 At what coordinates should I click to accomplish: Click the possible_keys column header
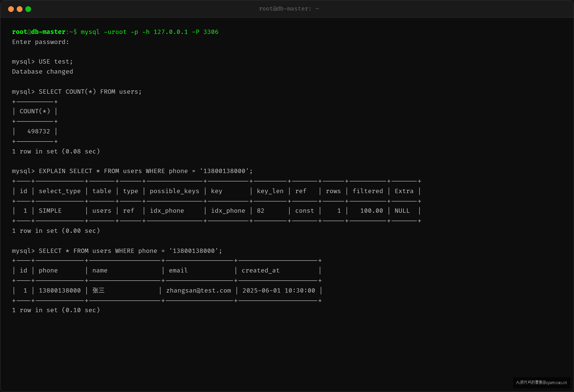point(174,191)
